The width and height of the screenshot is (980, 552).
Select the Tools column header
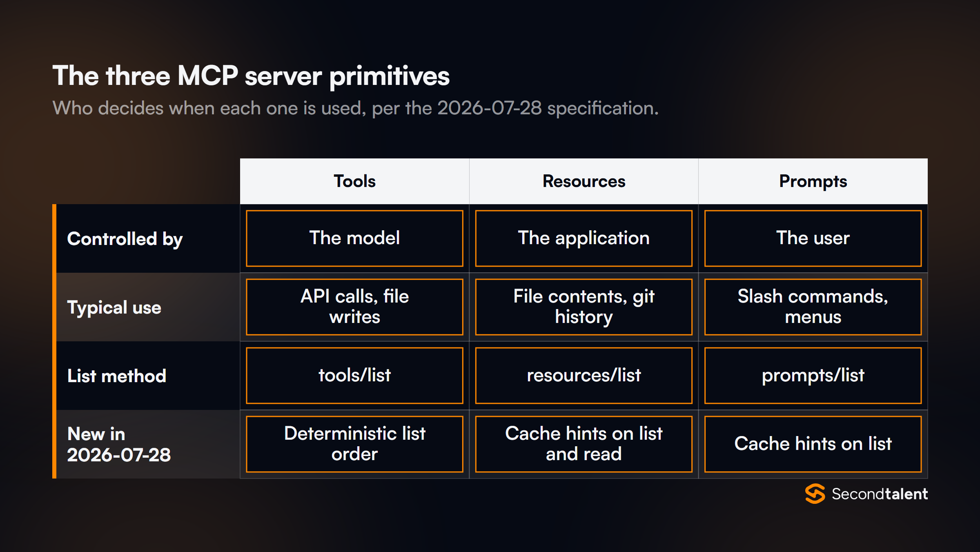pyautogui.click(x=354, y=181)
